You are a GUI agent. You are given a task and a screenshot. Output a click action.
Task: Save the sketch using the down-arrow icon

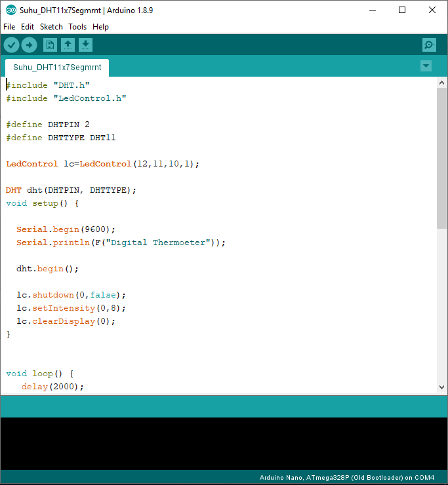click(x=85, y=45)
